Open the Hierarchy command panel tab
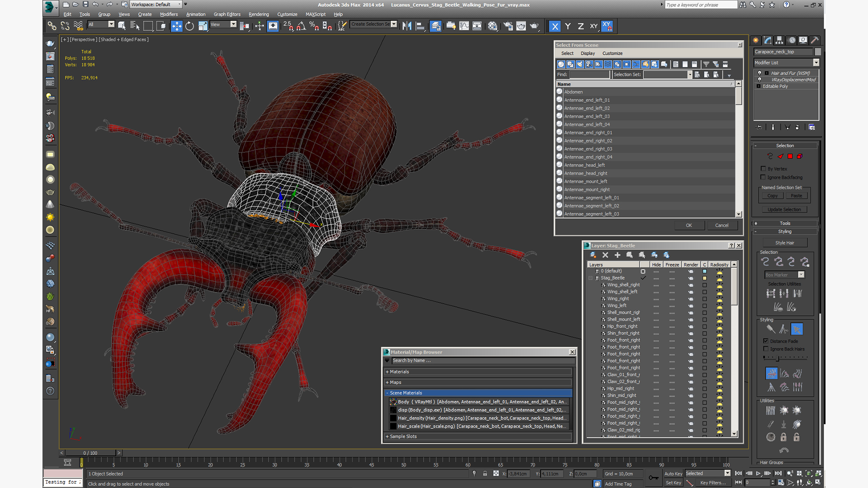This screenshot has height=488, width=868. [779, 40]
